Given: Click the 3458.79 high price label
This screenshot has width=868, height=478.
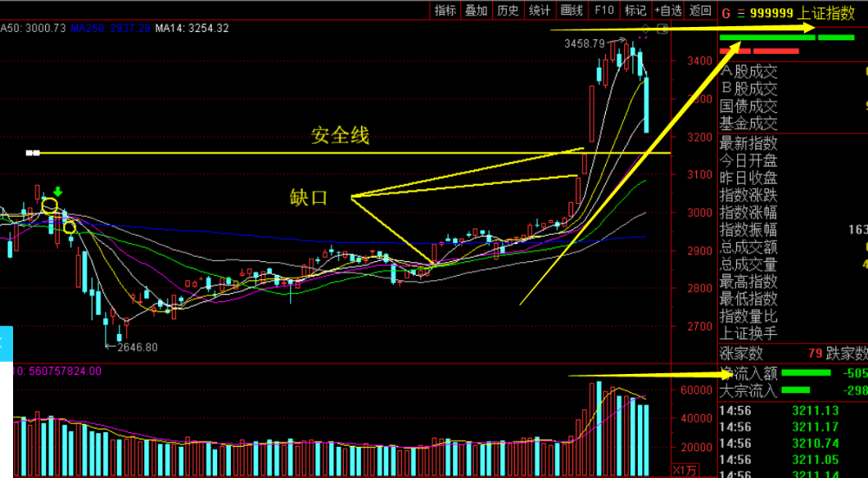Looking at the screenshot, I should click(x=585, y=42).
